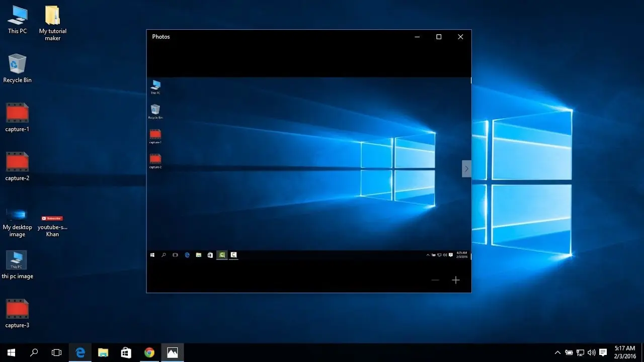644x362 pixels.
Task: Open Task View from the taskbar
Action: pos(56,352)
